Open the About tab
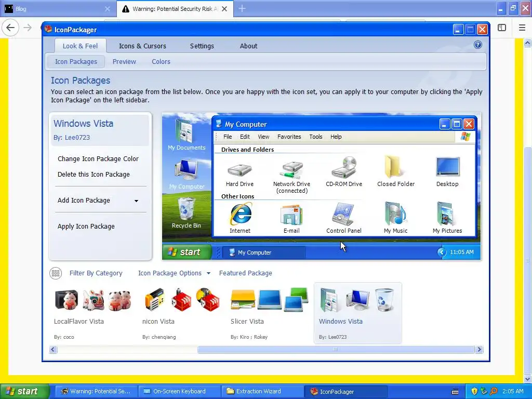 (x=249, y=46)
